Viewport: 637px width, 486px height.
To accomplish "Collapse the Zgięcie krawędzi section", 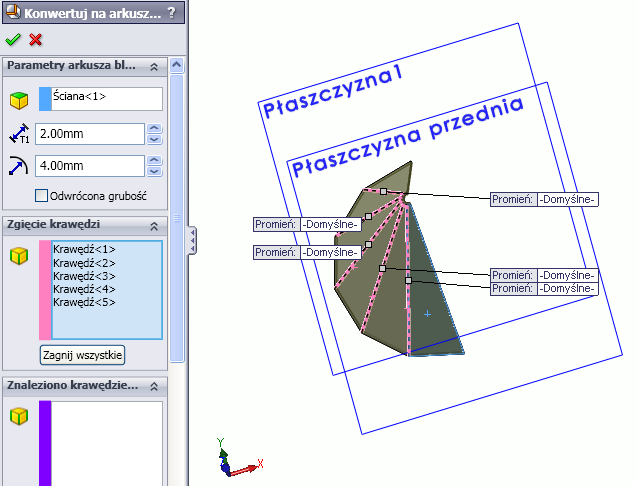I will (154, 226).
